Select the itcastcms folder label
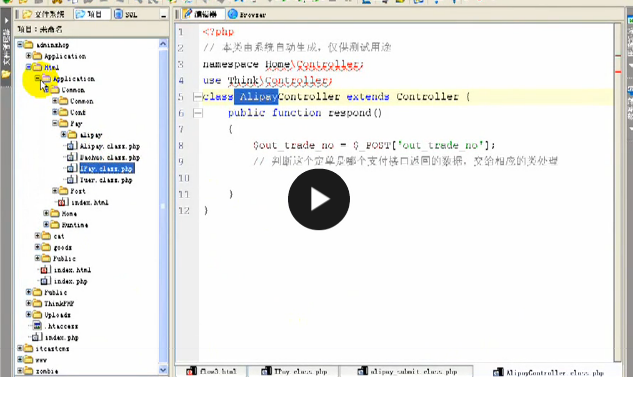 [52, 348]
